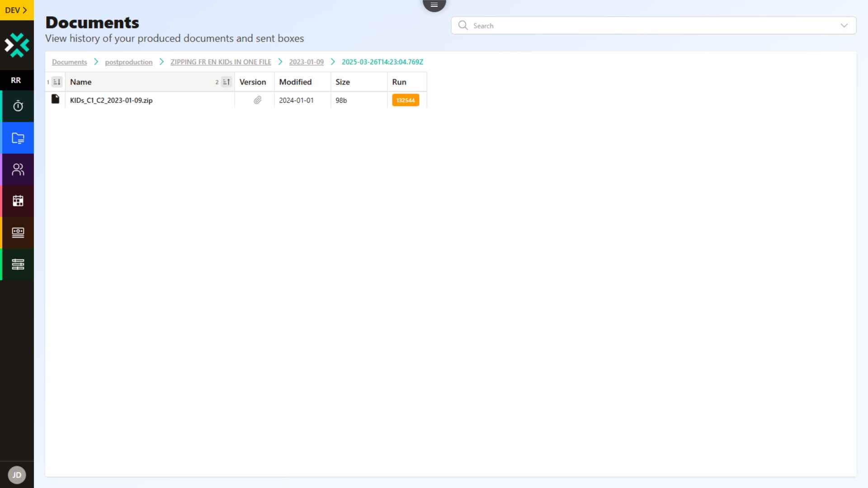Image resolution: width=868 pixels, height=488 pixels.
Task: Click the file icon beside KIDs zip file
Action: [55, 99]
